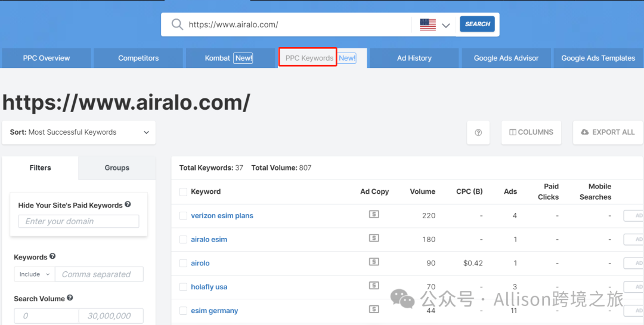Click the Enter your domain field

79,221
